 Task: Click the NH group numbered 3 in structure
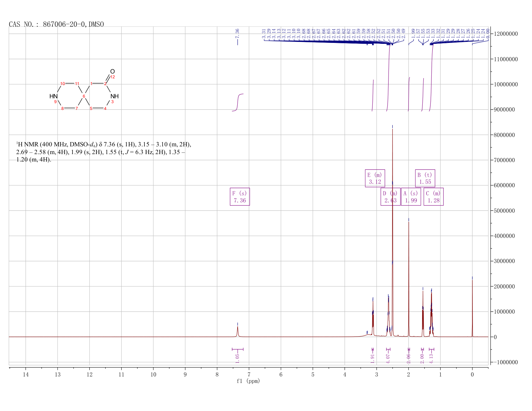click(114, 96)
